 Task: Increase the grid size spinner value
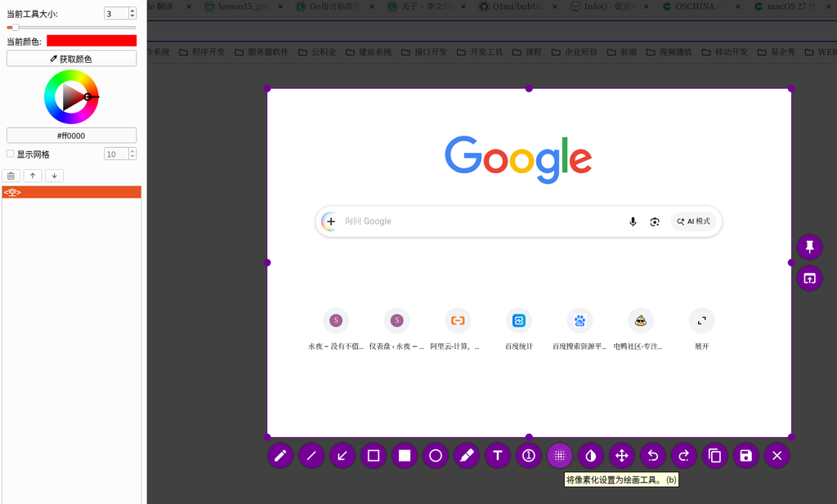[x=132, y=151]
